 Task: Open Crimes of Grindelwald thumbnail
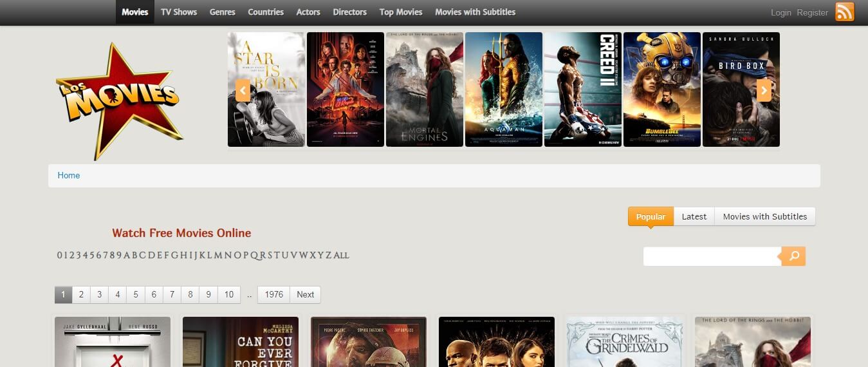tap(625, 342)
